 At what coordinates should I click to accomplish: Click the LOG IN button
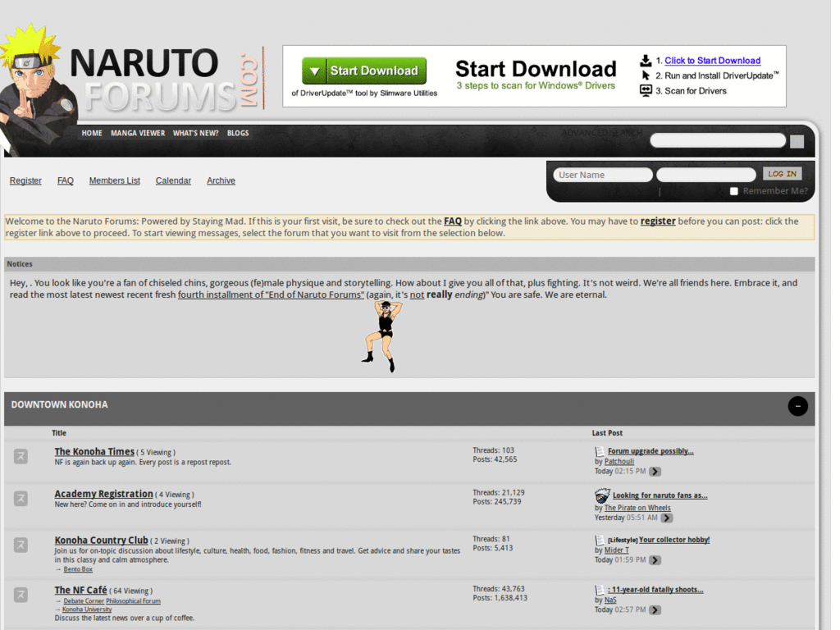click(x=782, y=174)
